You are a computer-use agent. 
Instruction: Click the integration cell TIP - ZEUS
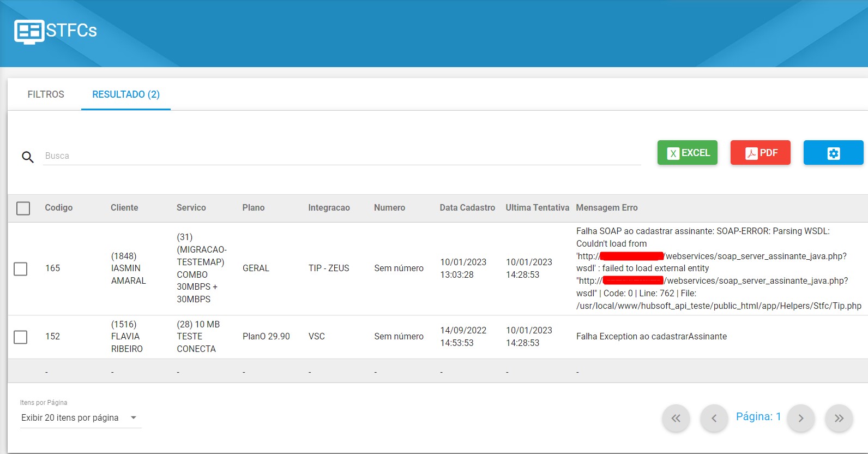click(x=329, y=268)
